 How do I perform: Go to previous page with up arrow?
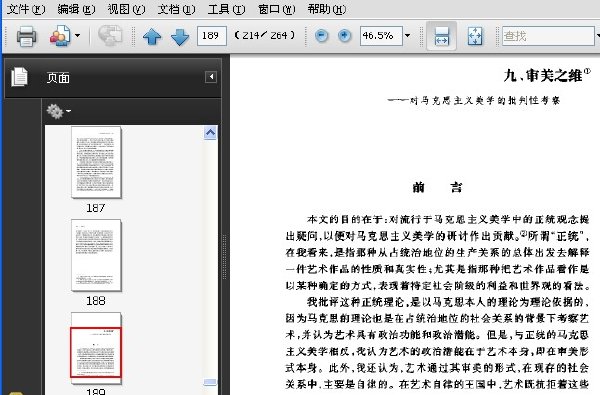point(152,37)
